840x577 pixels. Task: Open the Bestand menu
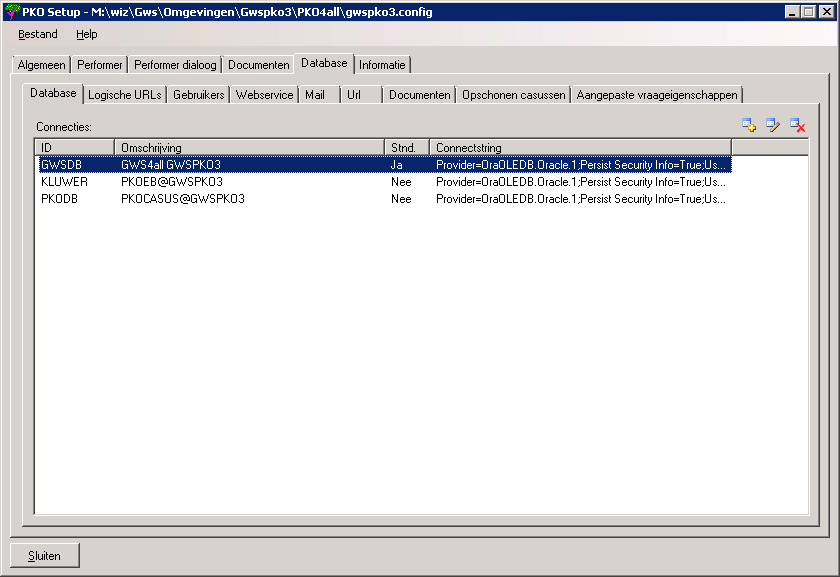38,34
